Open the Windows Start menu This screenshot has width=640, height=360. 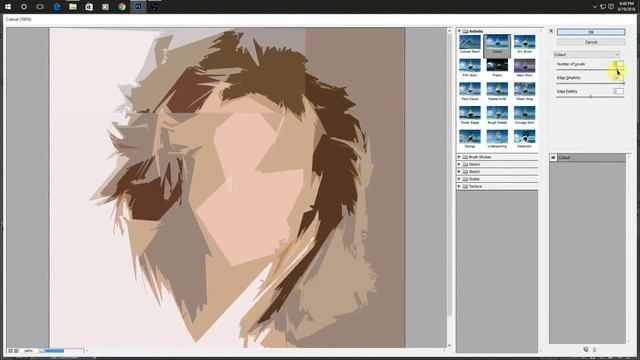(8, 7)
